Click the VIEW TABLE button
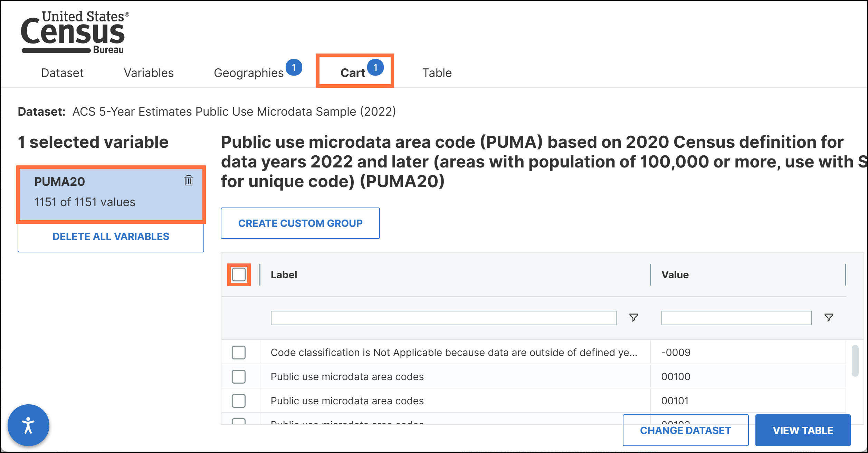868x453 pixels. click(x=803, y=430)
